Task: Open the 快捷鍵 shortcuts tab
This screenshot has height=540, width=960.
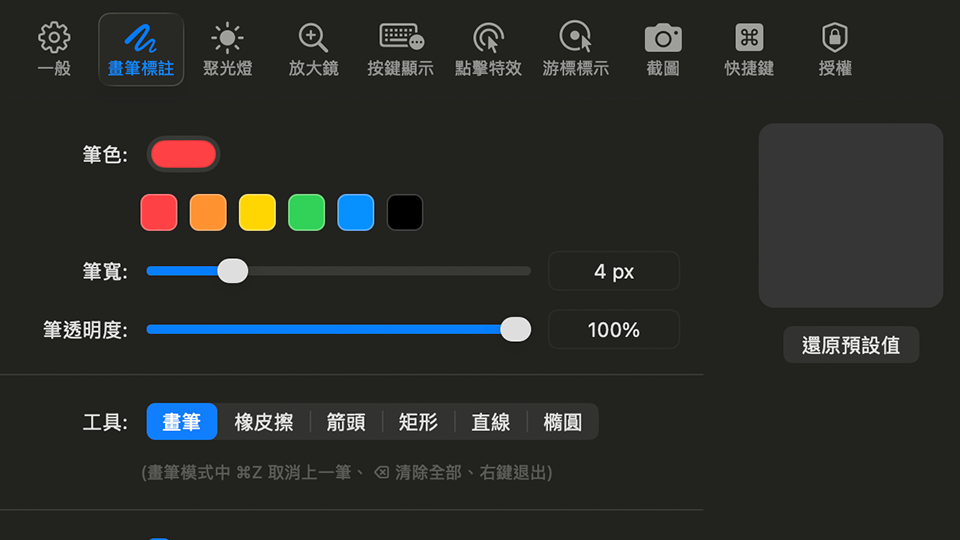Action: [749, 50]
